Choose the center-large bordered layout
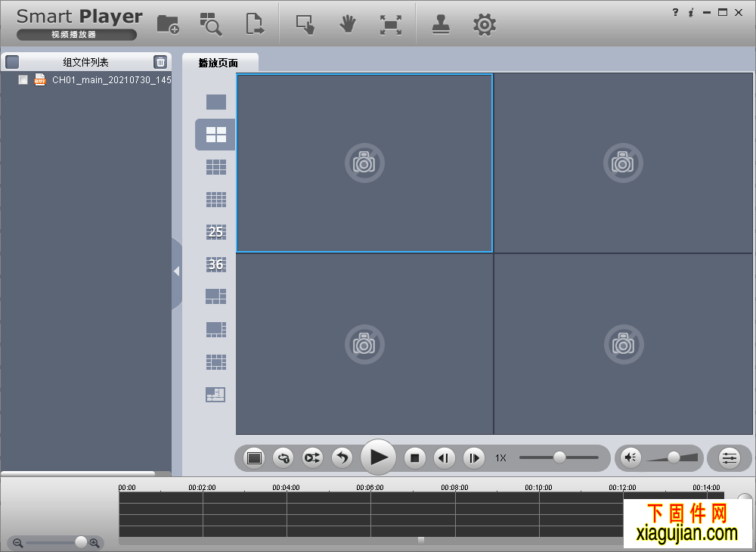 [x=216, y=362]
